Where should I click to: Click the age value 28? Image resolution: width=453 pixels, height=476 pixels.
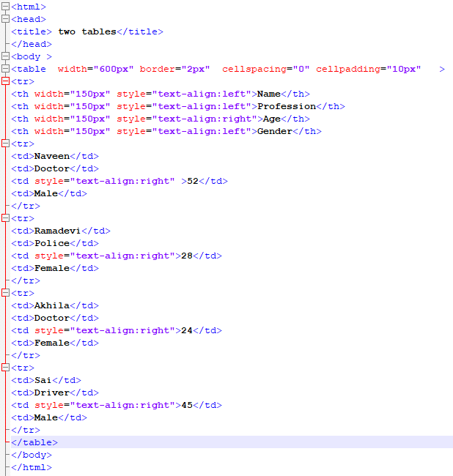click(x=187, y=256)
